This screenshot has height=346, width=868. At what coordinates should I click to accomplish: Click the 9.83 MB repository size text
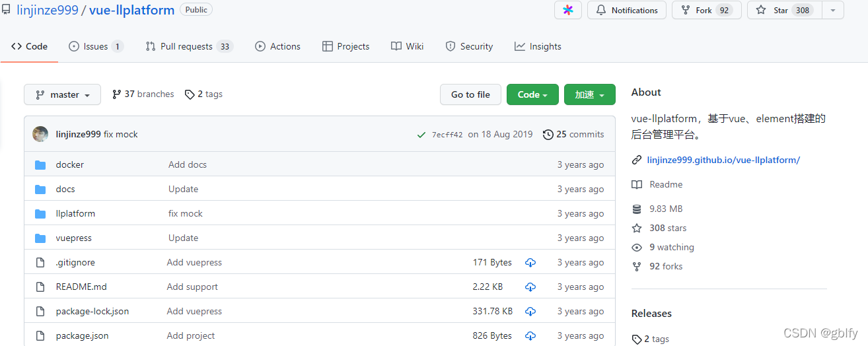[x=666, y=209]
